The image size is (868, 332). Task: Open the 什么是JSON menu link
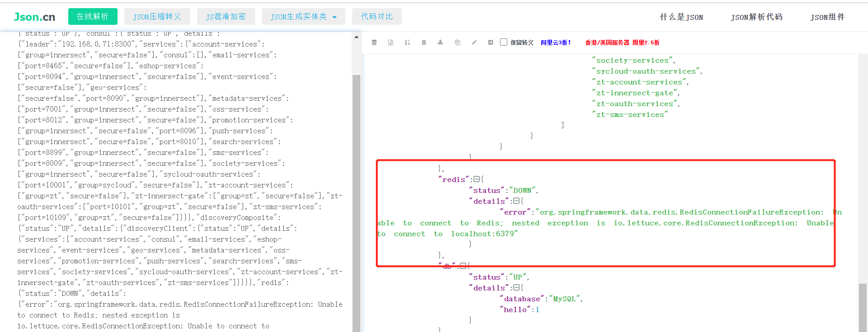tap(681, 17)
